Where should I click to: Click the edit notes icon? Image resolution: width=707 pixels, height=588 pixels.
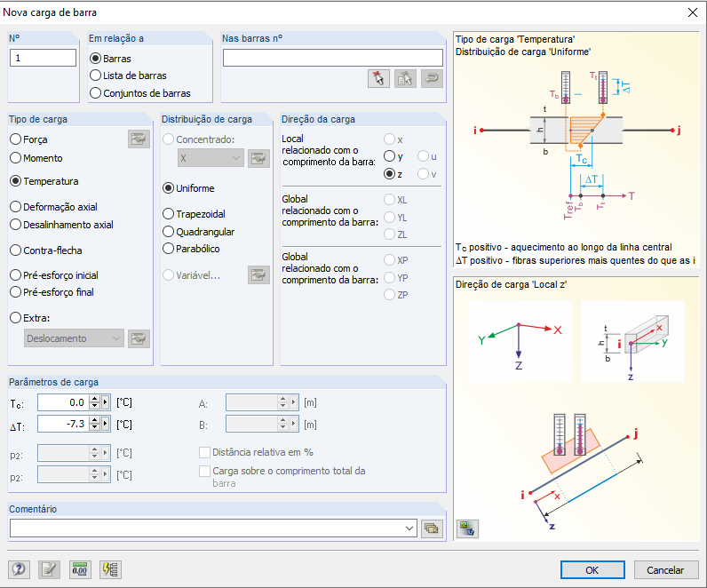coord(49,569)
